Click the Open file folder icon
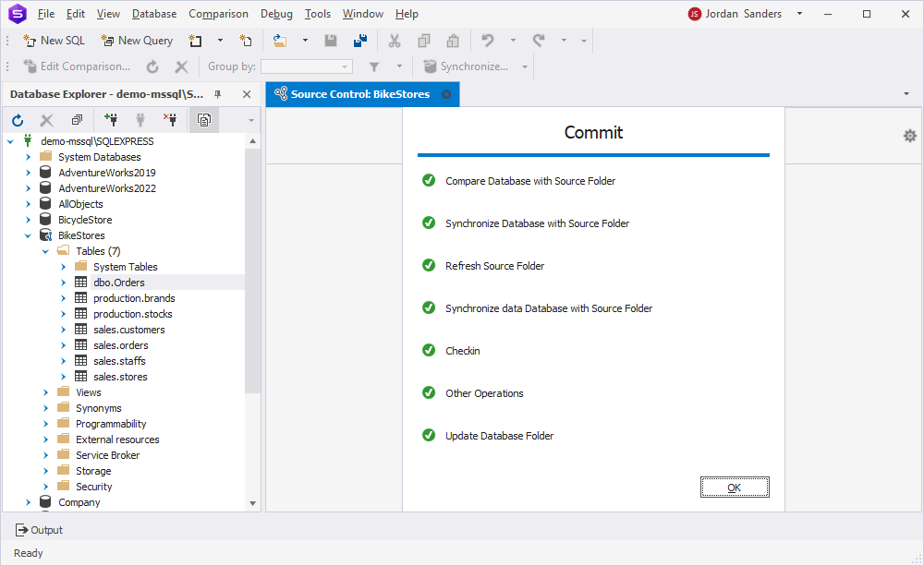Image resolution: width=924 pixels, height=566 pixels. pos(280,41)
